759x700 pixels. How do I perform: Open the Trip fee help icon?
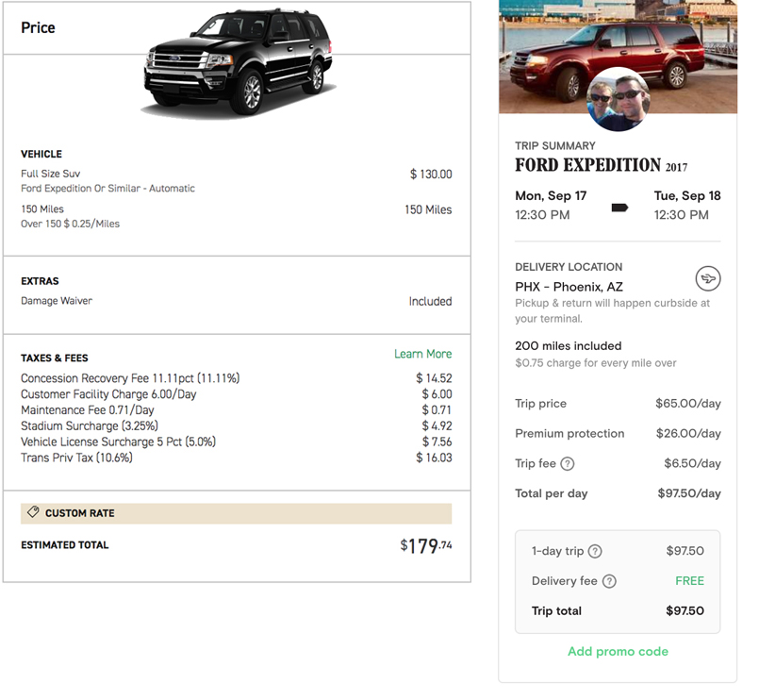[568, 463]
